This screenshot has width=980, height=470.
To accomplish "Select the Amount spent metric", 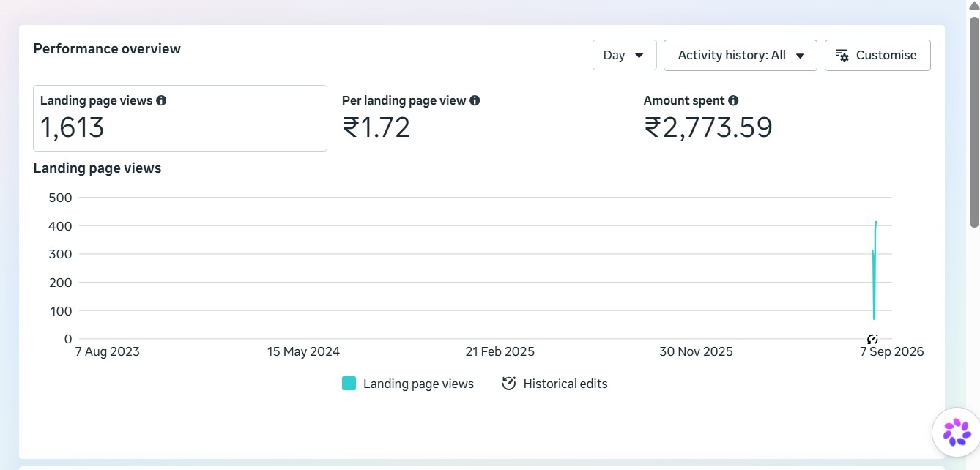I will pyautogui.click(x=708, y=118).
